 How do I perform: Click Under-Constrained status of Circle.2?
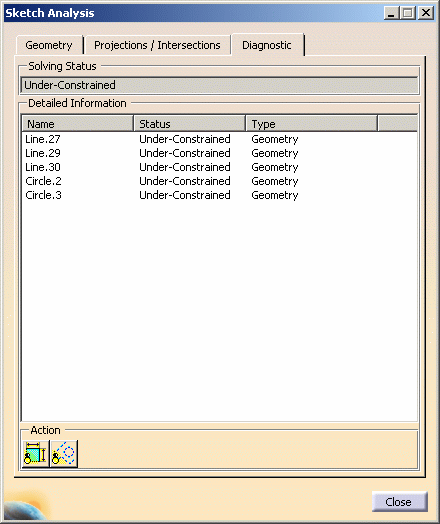pyautogui.click(x=185, y=181)
